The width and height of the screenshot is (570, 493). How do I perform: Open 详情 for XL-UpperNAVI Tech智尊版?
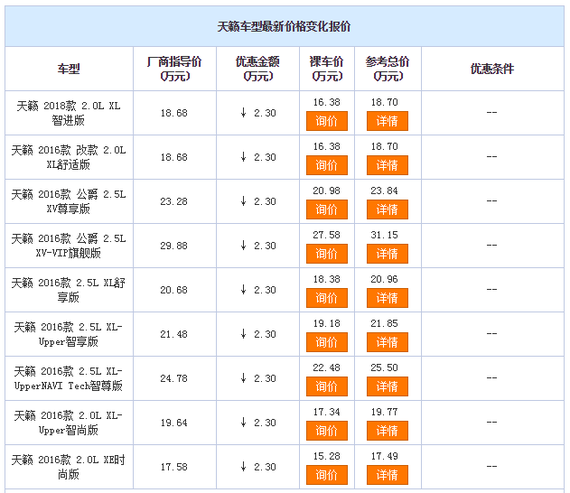(x=387, y=386)
